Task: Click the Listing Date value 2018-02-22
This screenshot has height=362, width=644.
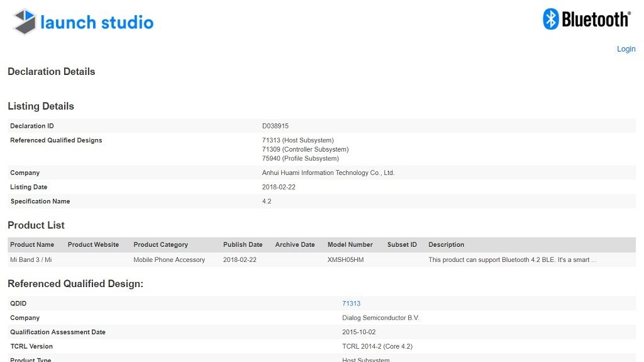Action: coord(279,187)
